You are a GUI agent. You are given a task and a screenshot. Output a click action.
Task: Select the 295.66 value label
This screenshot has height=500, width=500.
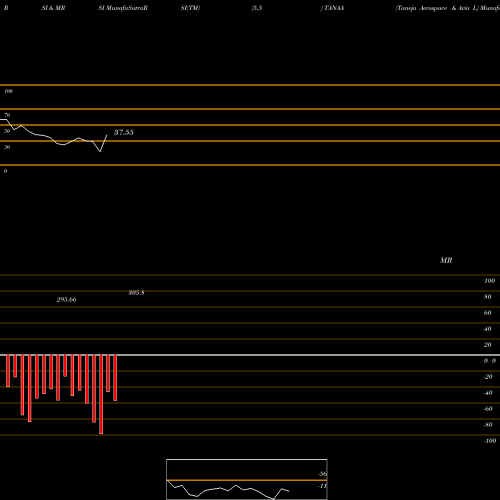66,300
